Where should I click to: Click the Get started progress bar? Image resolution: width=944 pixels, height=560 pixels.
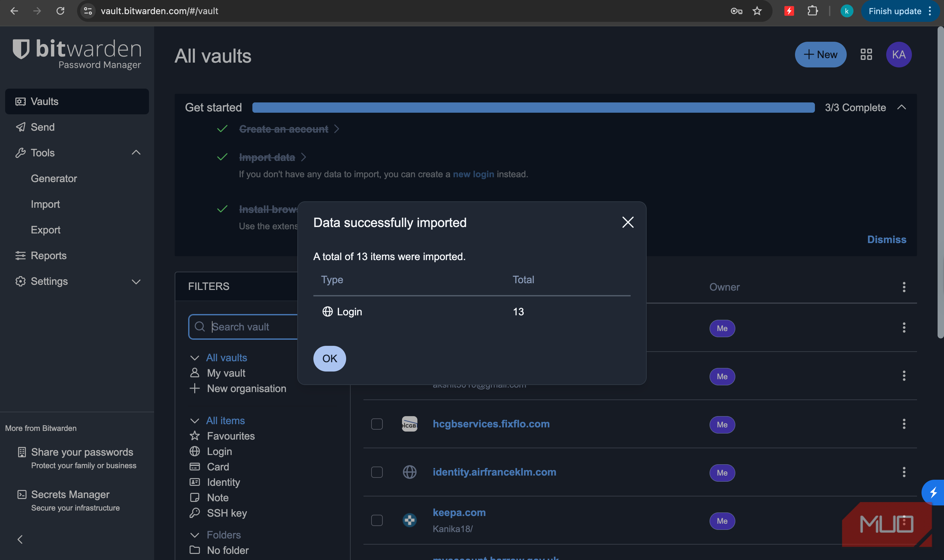coord(533,108)
